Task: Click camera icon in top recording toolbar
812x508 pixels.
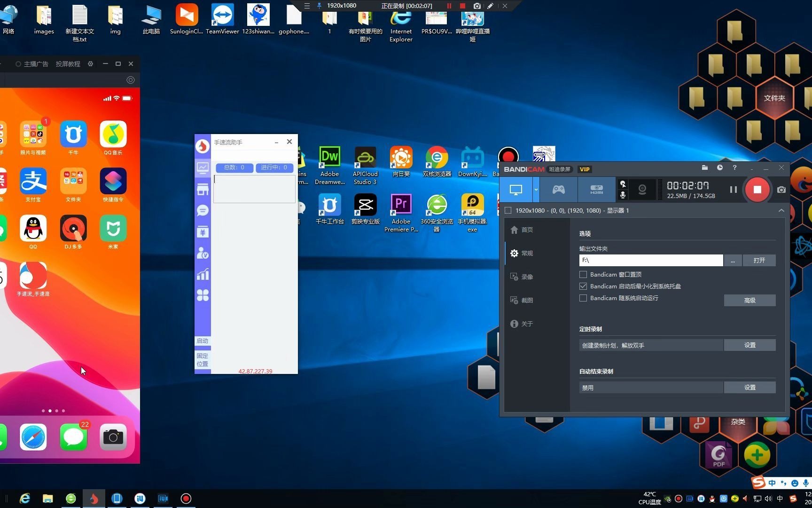Action: (477, 6)
